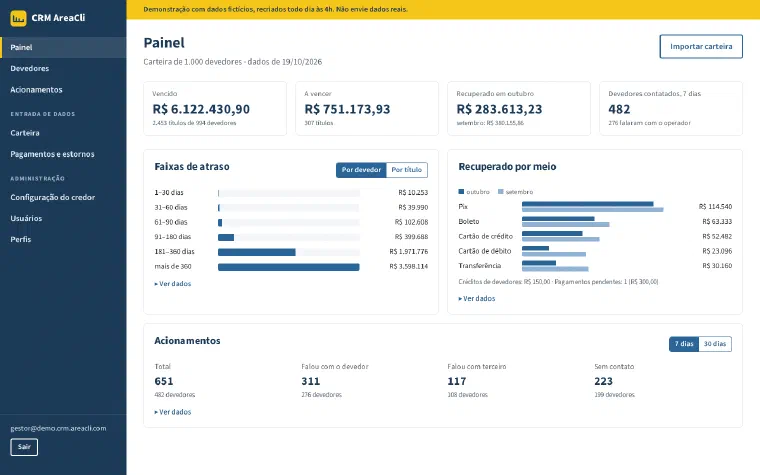Image resolution: width=760 pixels, height=475 pixels.
Task: Click the Transferência label
Action: click(479, 266)
